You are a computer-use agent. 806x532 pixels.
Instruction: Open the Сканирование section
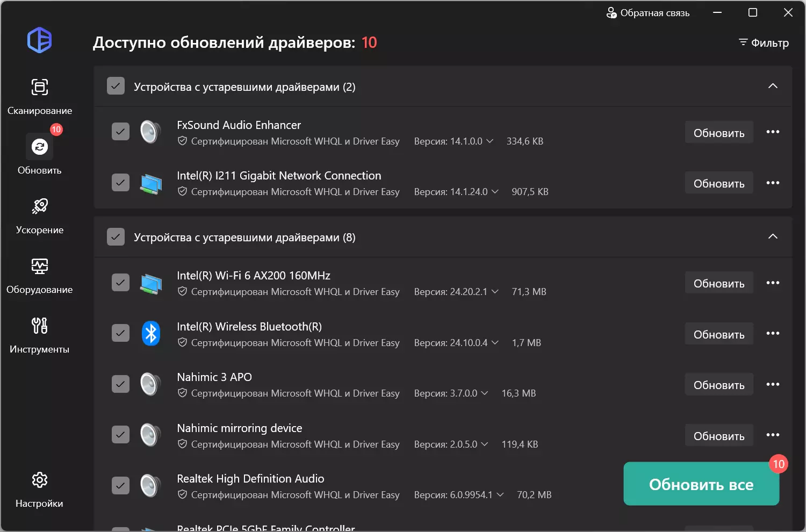click(40, 97)
